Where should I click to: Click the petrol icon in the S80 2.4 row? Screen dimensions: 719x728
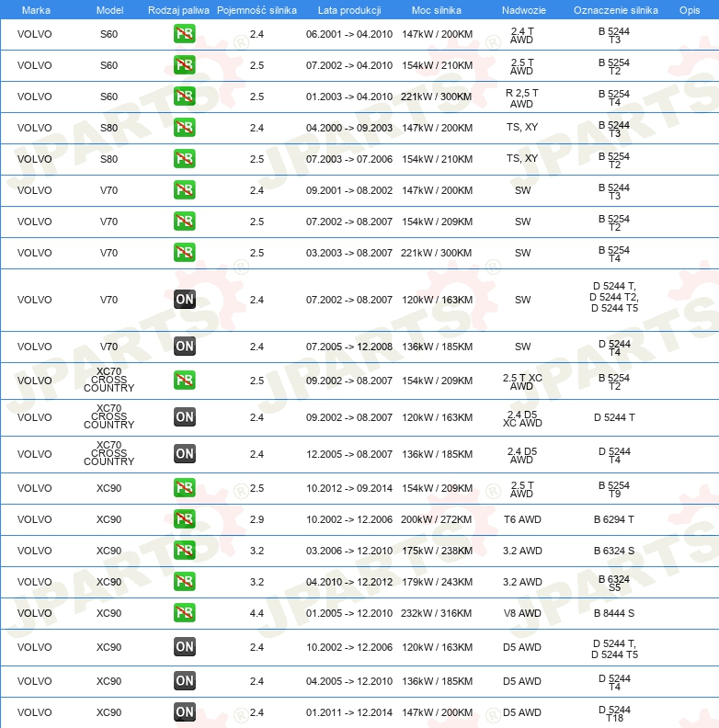coord(185,128)
